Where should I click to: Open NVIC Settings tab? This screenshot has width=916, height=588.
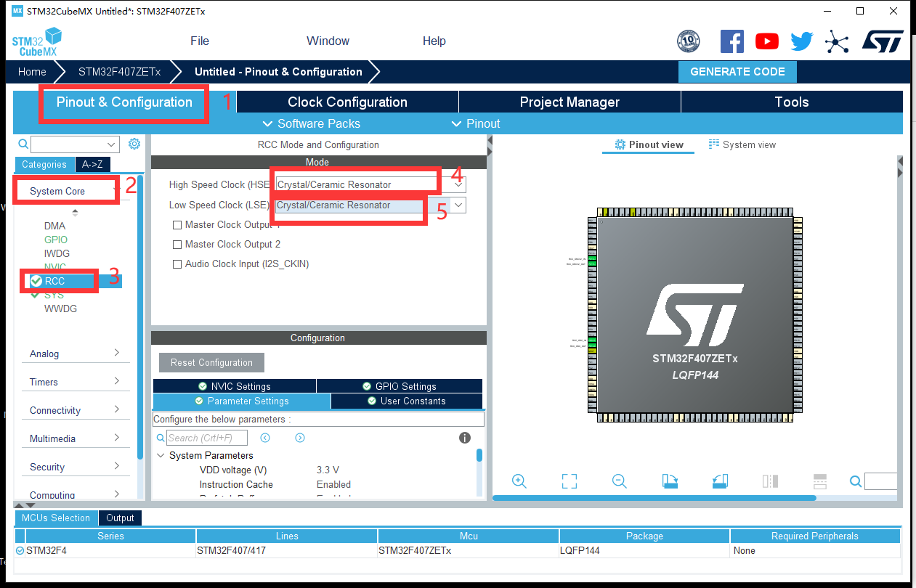(235, 386)
